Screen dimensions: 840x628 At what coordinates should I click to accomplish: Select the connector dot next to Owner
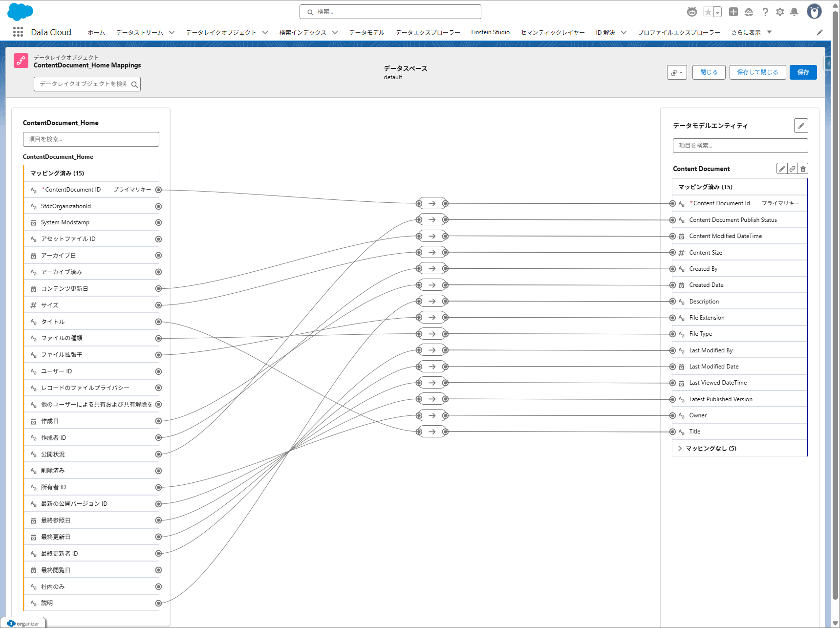tap(672, 415)
